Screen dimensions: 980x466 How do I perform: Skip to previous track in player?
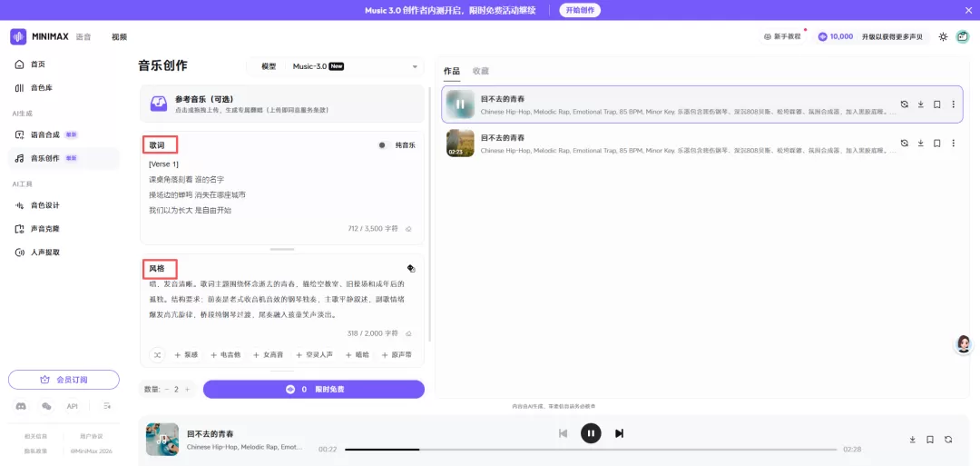[563, 433]
